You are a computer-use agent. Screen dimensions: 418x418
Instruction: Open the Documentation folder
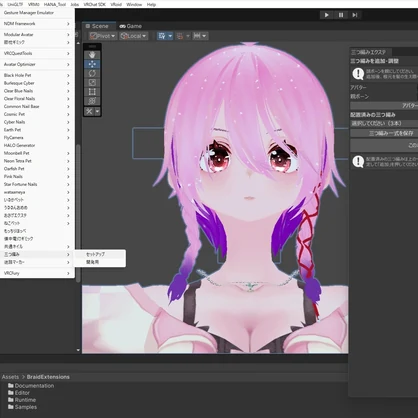31,386
